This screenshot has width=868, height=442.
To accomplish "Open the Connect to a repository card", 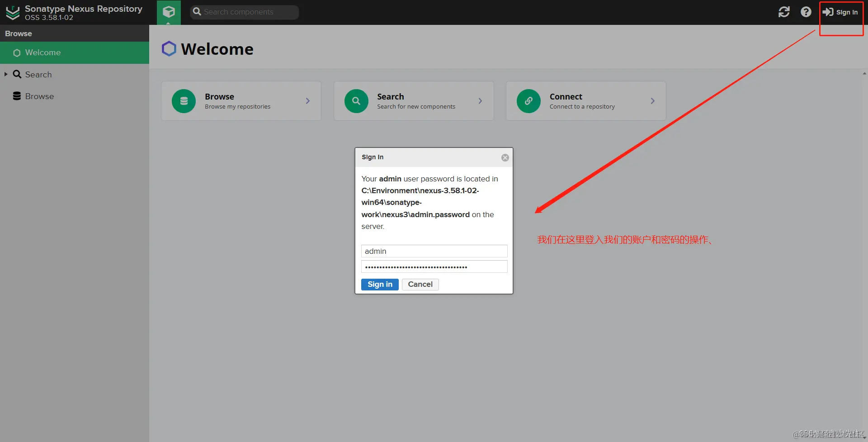I will (586, 101).
